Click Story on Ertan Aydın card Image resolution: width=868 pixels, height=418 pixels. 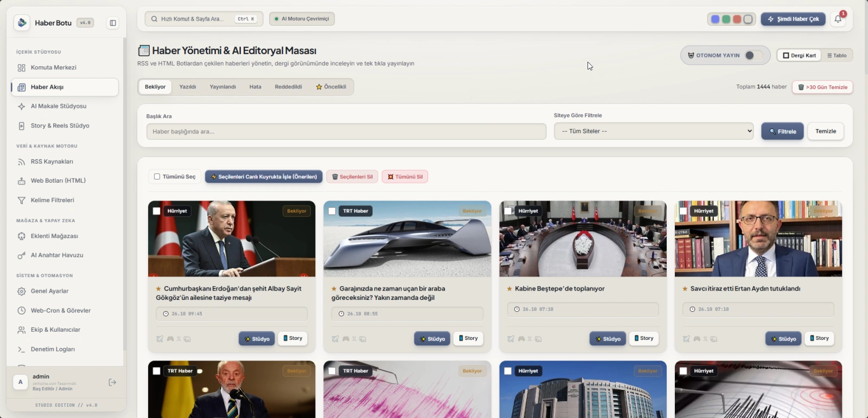coord(819,338)
